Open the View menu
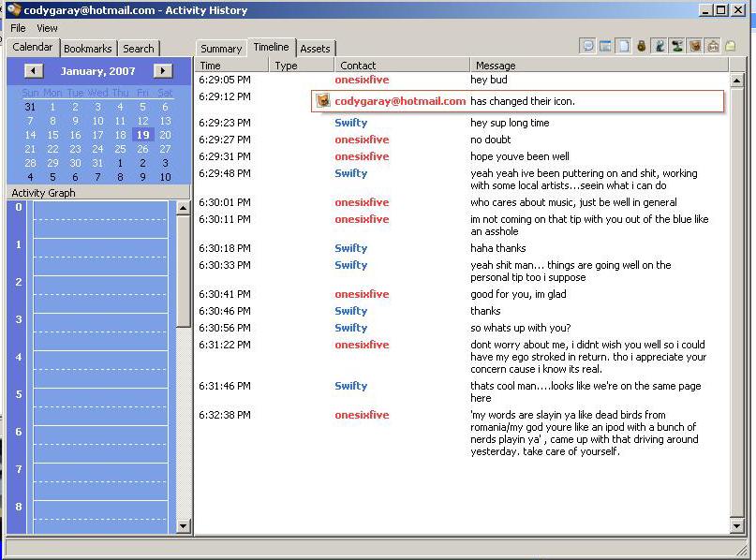The width and height of the screenshot is (756, 560). coord(47,28)
